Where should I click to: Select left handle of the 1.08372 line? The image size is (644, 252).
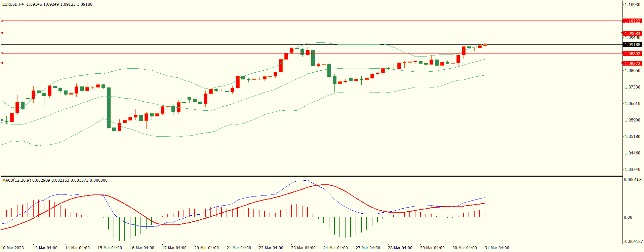(2, 63)
